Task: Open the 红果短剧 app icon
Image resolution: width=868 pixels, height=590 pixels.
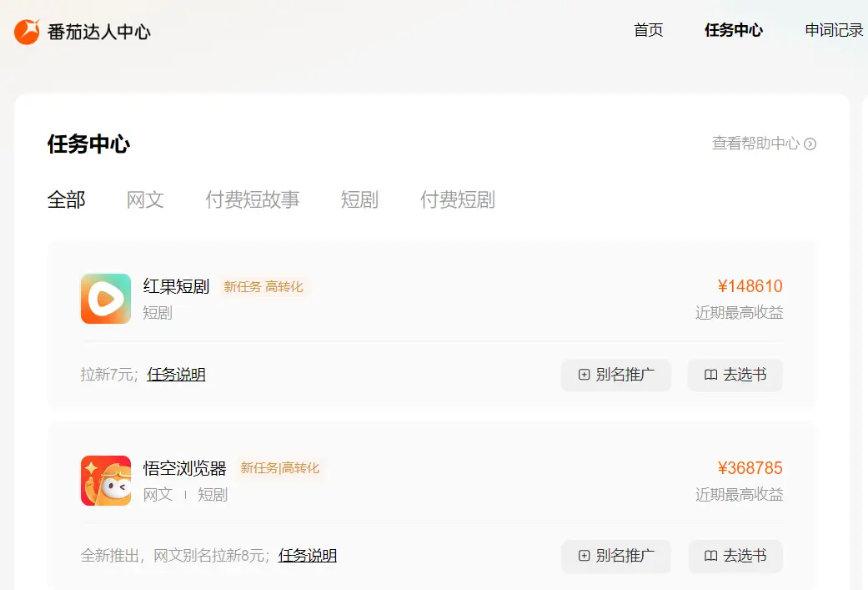Action: click(x=106, y=299)
